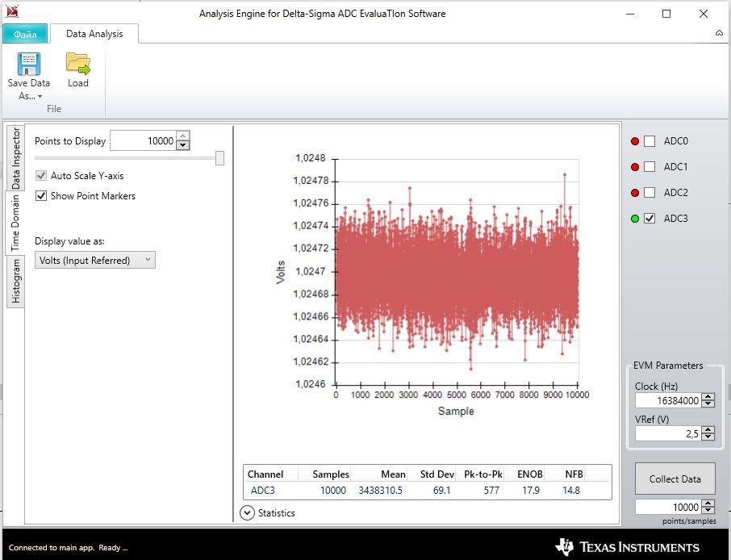Image resolution: width=731 pixels, height=560 pixels.
Task: Increase Points to Display with up arrow
Action: pos(182,136)
